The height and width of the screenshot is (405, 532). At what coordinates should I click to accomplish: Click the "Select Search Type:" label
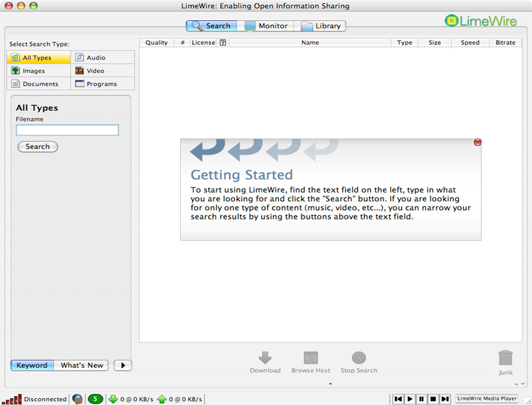pyautogui.click(x=39, y=44)
